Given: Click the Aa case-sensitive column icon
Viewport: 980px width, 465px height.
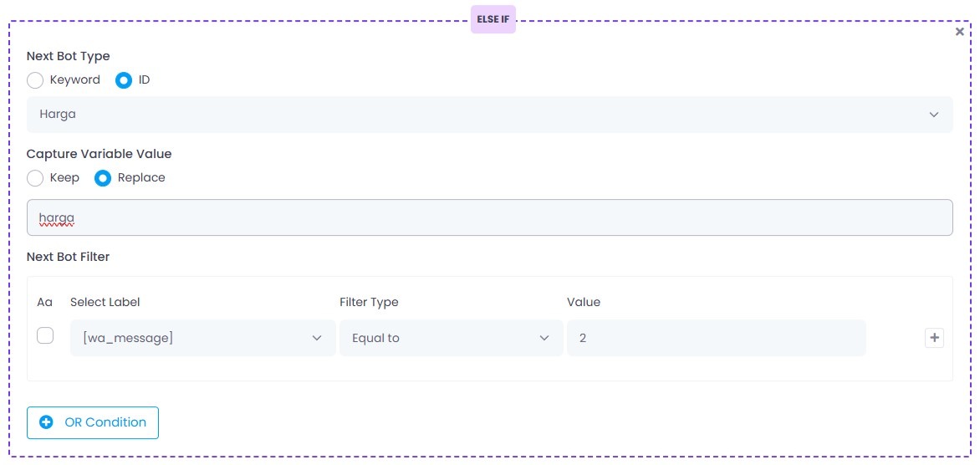Looking at the screenshot, I should (45, 302).
